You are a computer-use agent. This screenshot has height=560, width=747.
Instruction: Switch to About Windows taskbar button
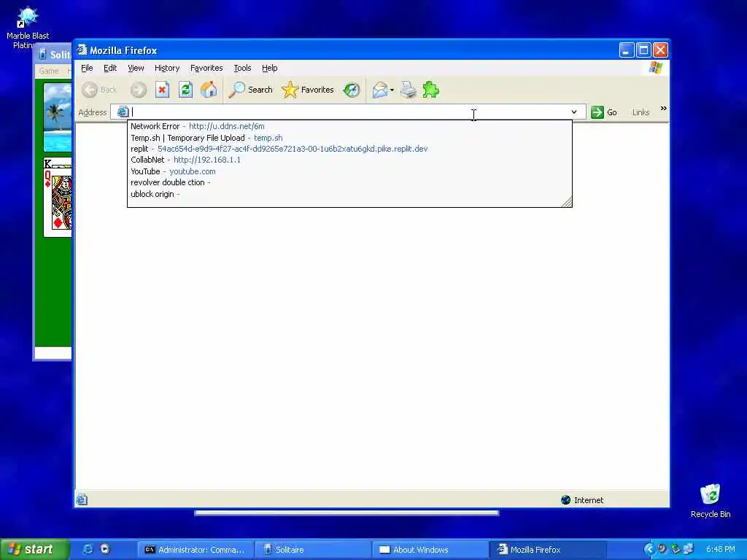[x=430, y=550]
